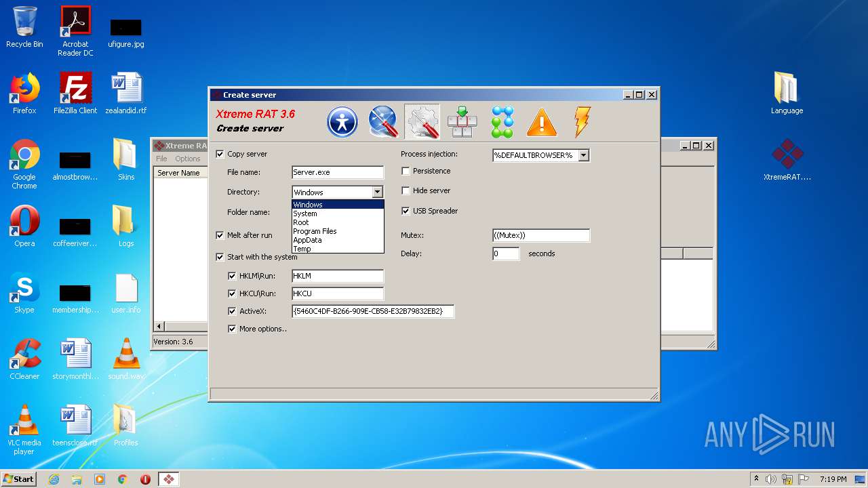Open the keyboard with green arrow keylogger icon
The height and width of the screenshot is (488, 868).
(x=462, y=122)
